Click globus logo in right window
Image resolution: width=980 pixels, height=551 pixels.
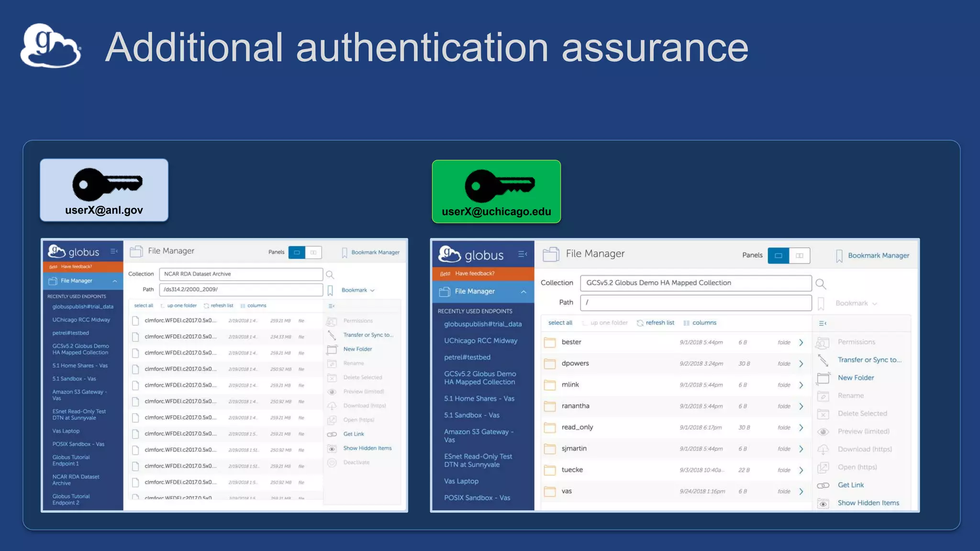click(x=471, y=254)
